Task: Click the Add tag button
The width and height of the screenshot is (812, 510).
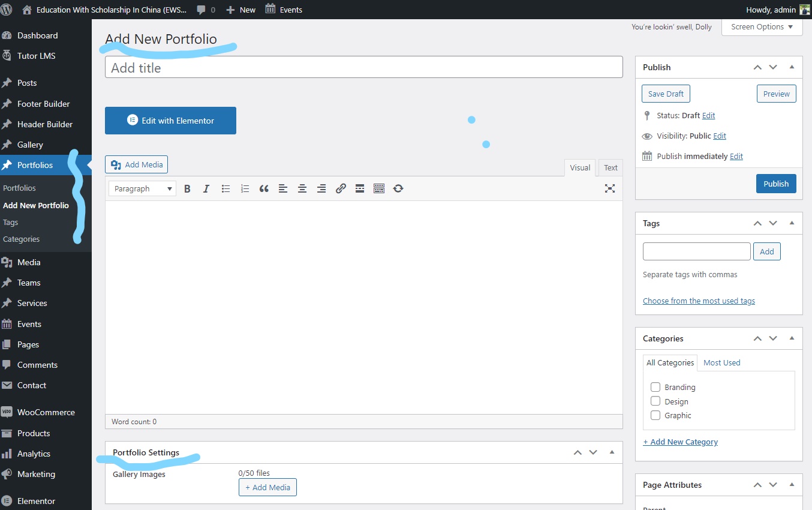Action: point(767,251)
